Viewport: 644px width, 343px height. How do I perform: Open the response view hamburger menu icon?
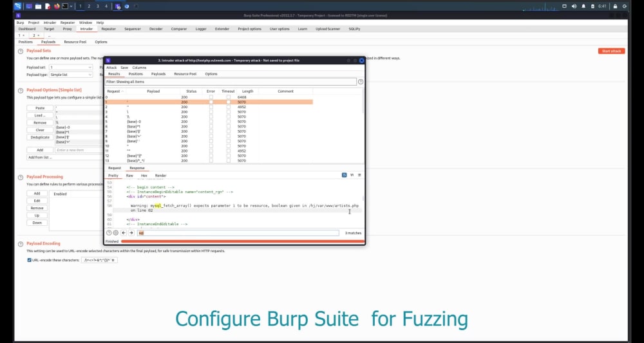click(x=359, y=175)
